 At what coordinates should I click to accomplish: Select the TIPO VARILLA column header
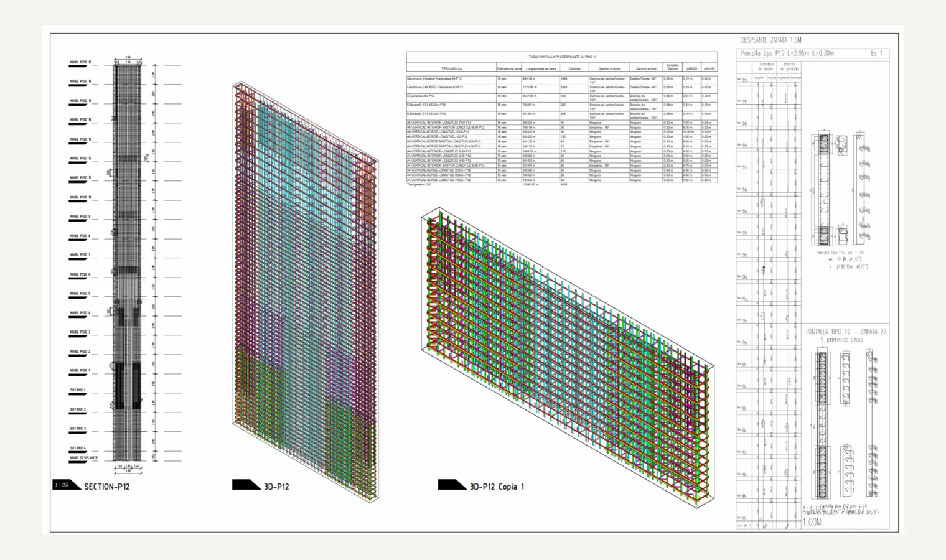tap(451, 68)
